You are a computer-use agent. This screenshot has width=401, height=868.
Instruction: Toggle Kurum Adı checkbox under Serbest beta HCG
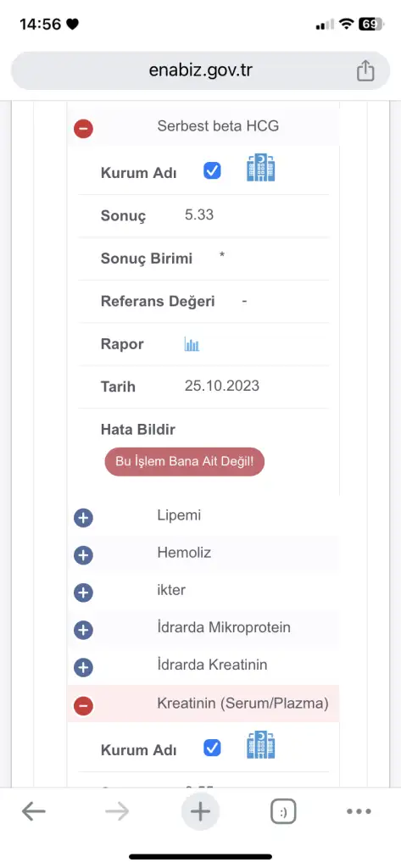click(212, 171)
